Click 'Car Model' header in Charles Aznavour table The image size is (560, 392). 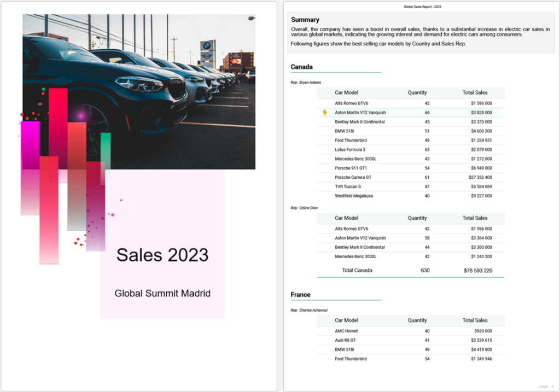coord(346,320)
